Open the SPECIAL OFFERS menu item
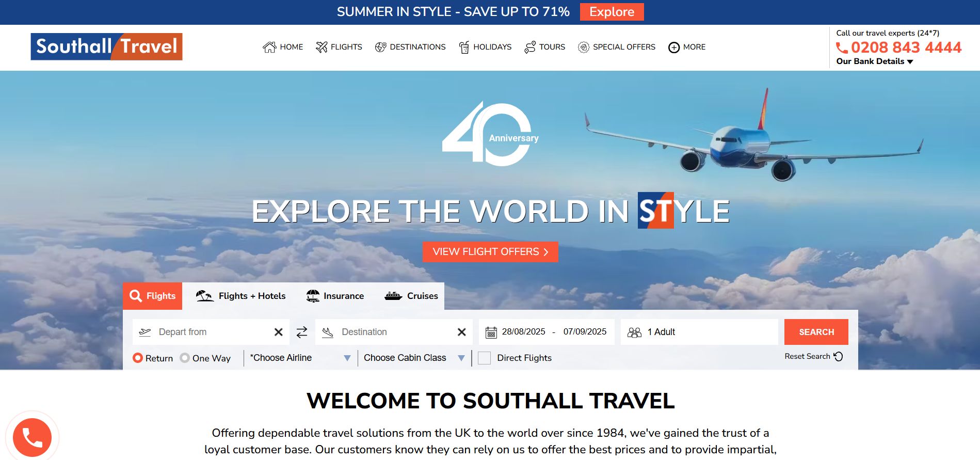The image size is (980, 460). click(617, 47)
